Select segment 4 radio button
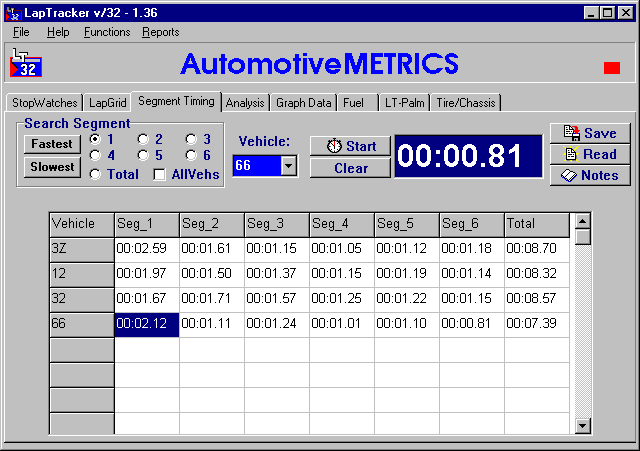The width and height of the screenshot is (640, 451). (95, 155)
